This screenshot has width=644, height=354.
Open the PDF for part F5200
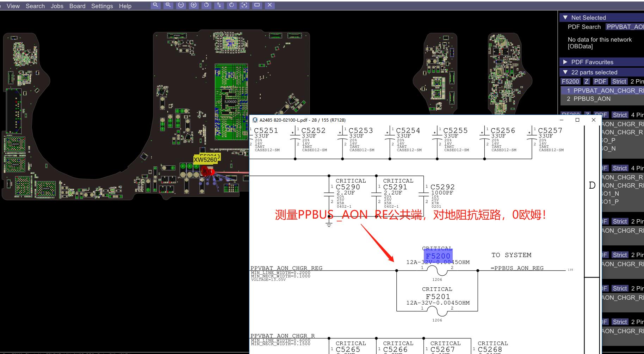point(600,81)
